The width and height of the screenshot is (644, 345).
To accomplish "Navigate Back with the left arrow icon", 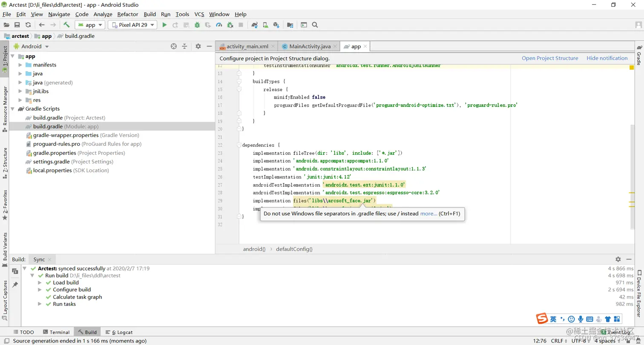I will pos(42,25).
